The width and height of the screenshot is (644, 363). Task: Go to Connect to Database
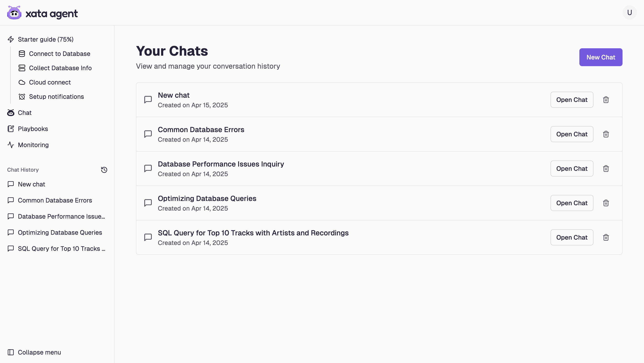59,54
